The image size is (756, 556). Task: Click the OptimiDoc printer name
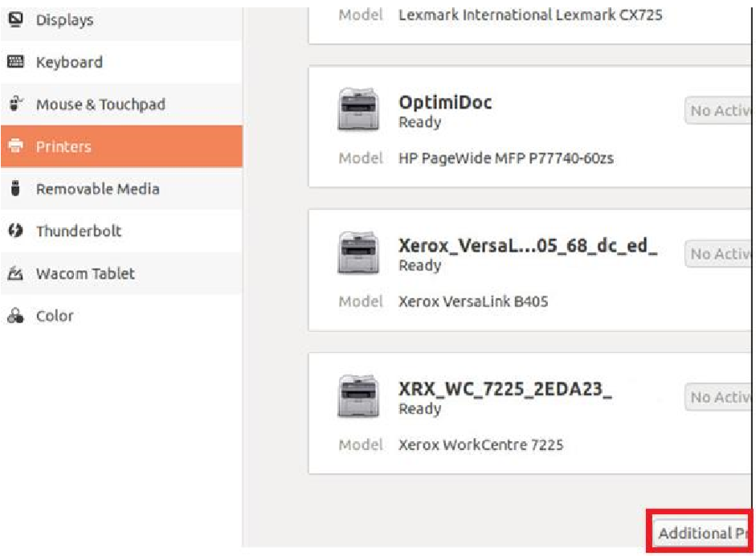click(445, 103)
